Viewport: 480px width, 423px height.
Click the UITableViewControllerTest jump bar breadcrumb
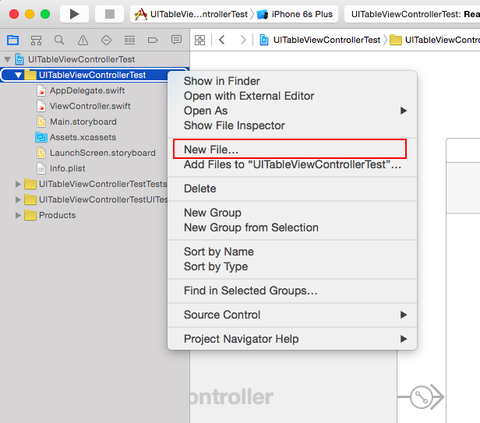[327, 40]
